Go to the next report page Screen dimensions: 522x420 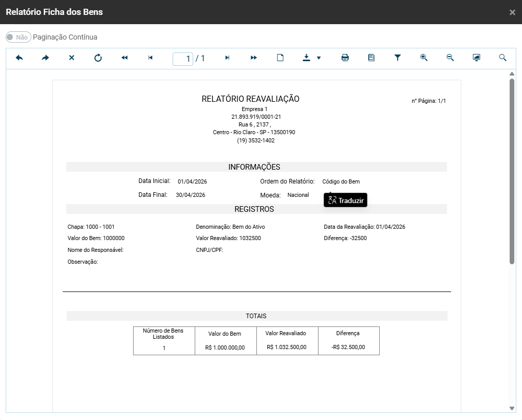point(227,58)
